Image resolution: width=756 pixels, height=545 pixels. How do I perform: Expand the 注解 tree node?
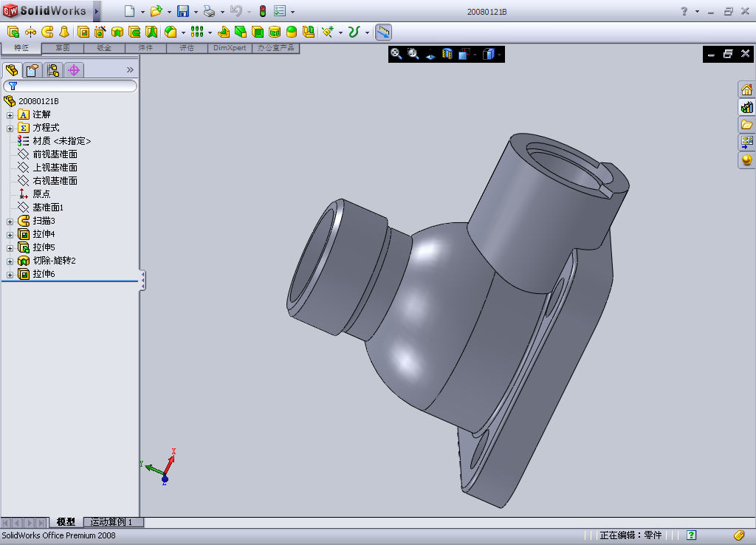coord(10,115)
